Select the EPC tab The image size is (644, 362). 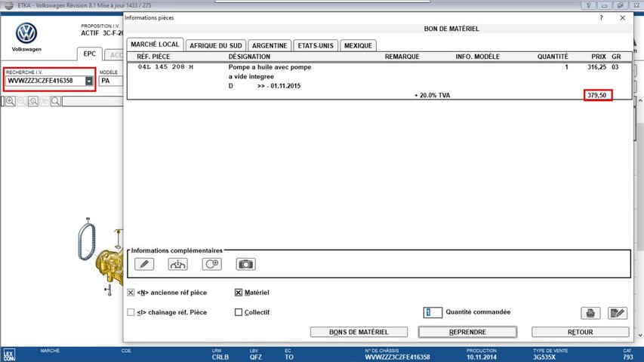(90, 54)
